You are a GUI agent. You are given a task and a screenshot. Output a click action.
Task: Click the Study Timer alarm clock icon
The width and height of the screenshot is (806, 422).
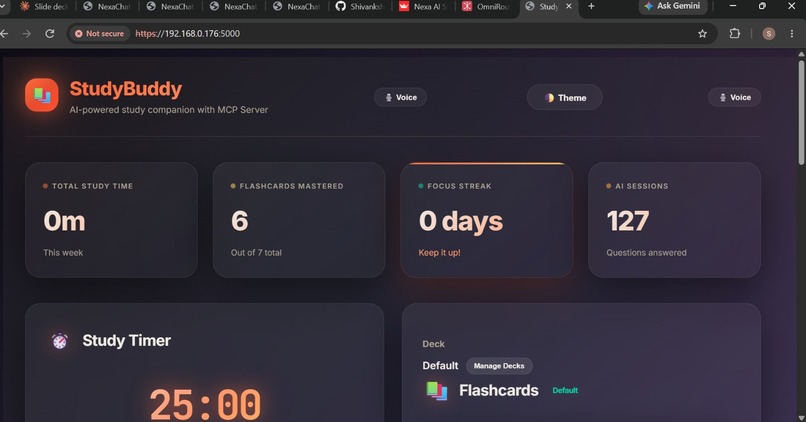tap(60, 341)
